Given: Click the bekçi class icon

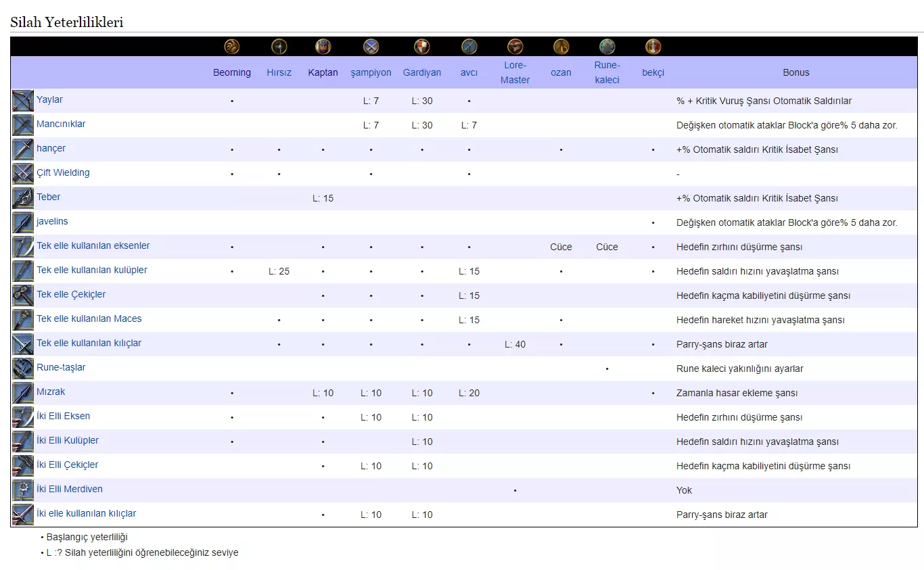Looking at the screenshot, I should tap(653, 47).
